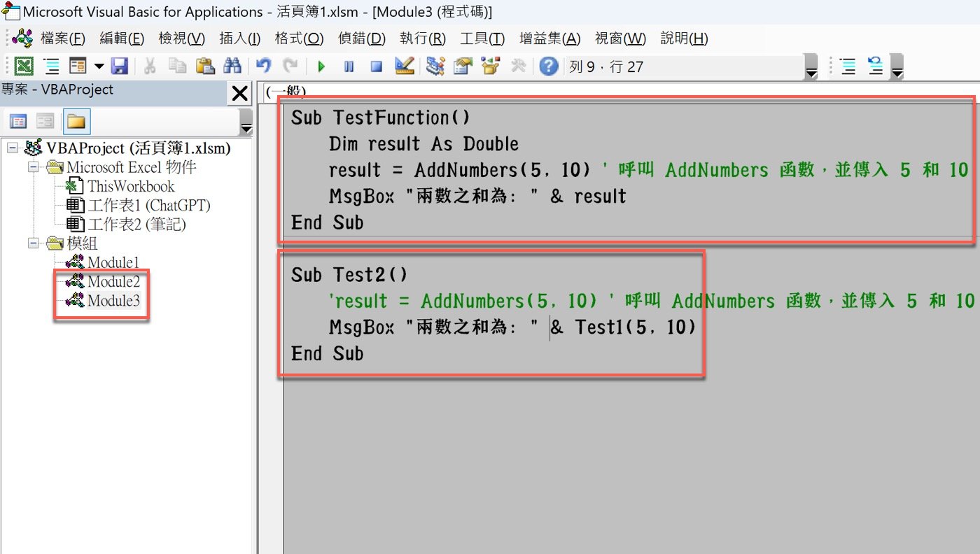Screen dimensions: 980x554
Task: Click View Code button in project panel
Action: click(x=18, y=122)
